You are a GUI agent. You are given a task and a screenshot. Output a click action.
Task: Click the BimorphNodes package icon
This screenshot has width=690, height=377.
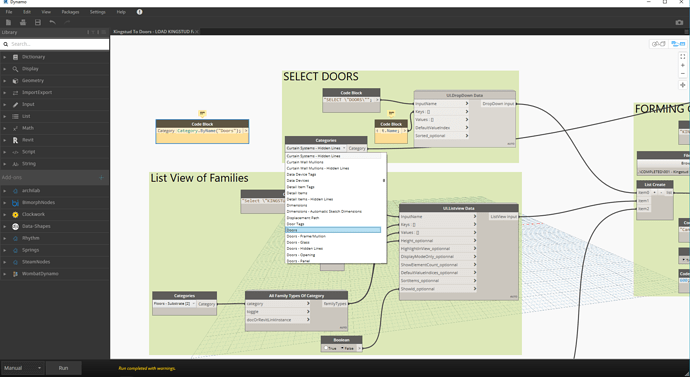coord(15,202)
